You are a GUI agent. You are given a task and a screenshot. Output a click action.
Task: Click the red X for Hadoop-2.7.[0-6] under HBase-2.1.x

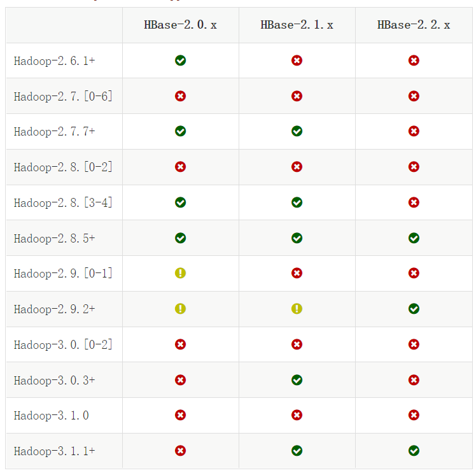click(297, 96)
